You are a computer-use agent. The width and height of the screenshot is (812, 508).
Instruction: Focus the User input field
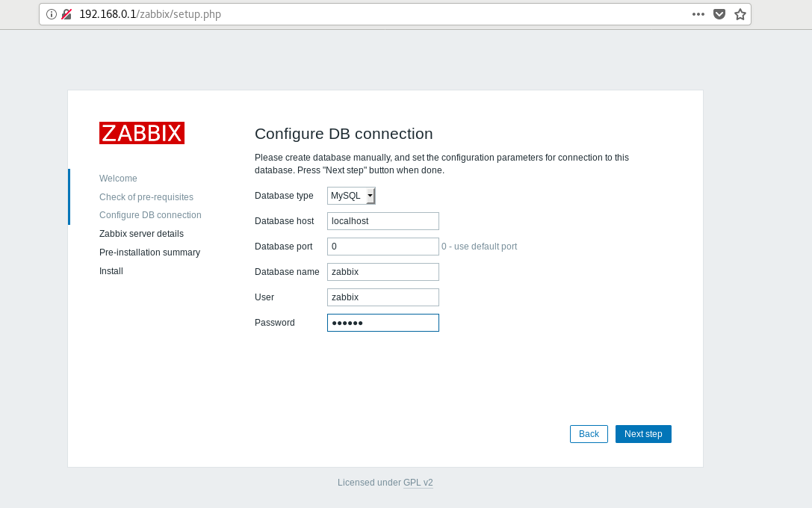coord(383,297)
